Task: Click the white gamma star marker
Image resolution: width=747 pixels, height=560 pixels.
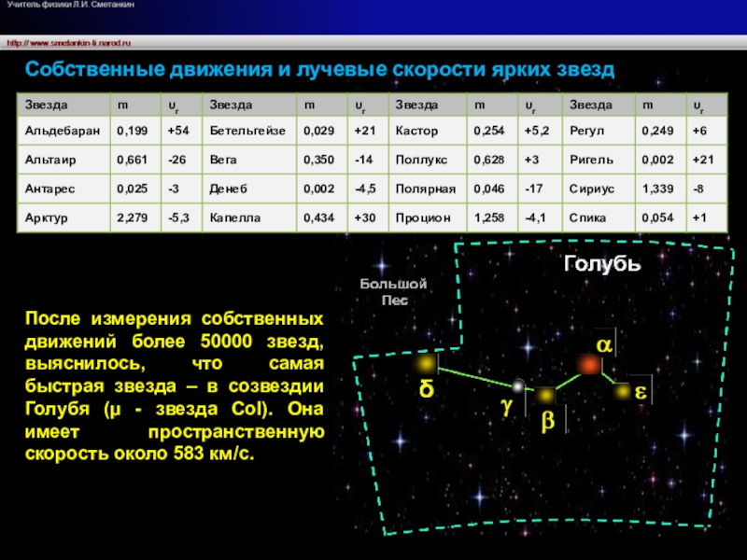Action: [518, 385]
